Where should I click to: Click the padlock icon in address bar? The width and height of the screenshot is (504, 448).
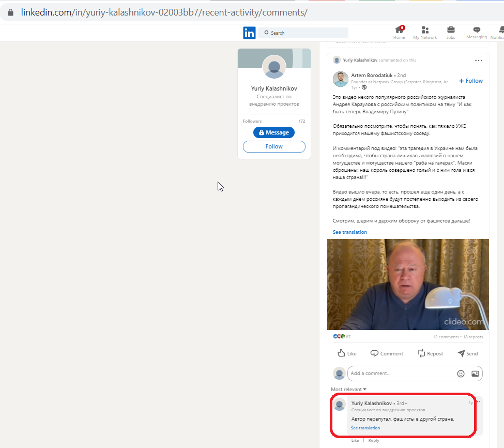pyautogui.click(x=11, y=12)
